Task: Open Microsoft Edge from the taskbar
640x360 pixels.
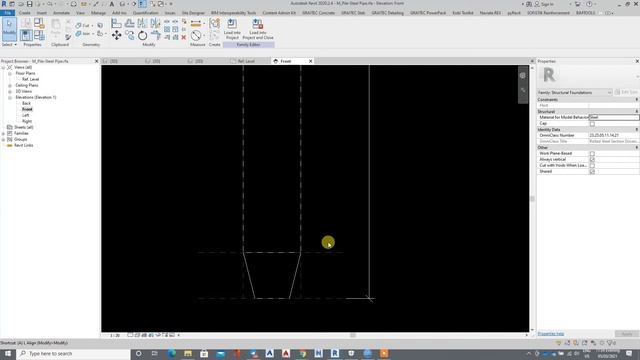Action: click(x=171, y=353)
